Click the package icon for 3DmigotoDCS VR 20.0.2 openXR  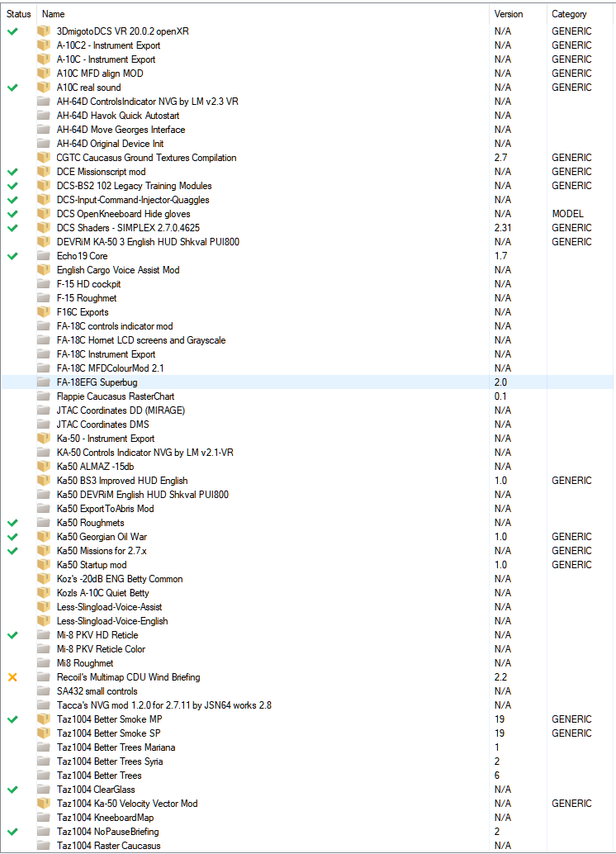point(44,31)
